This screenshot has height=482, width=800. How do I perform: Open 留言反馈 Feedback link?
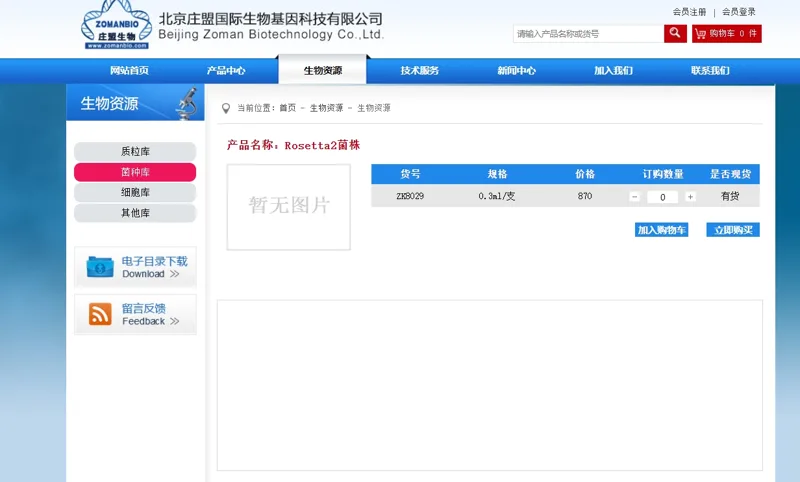[x=135, y=314]
